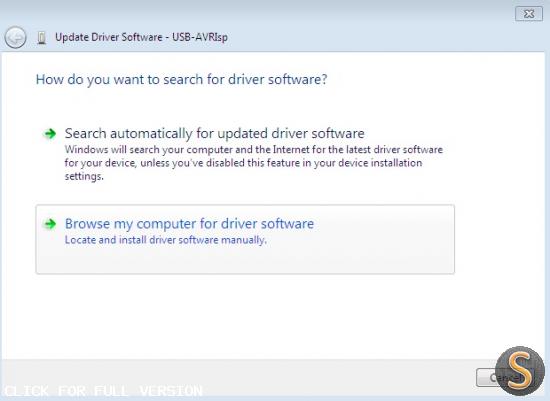Viewport: 550px width, 401px height.
Task: Click the word settings ending the description
Action: click(83, 176)
